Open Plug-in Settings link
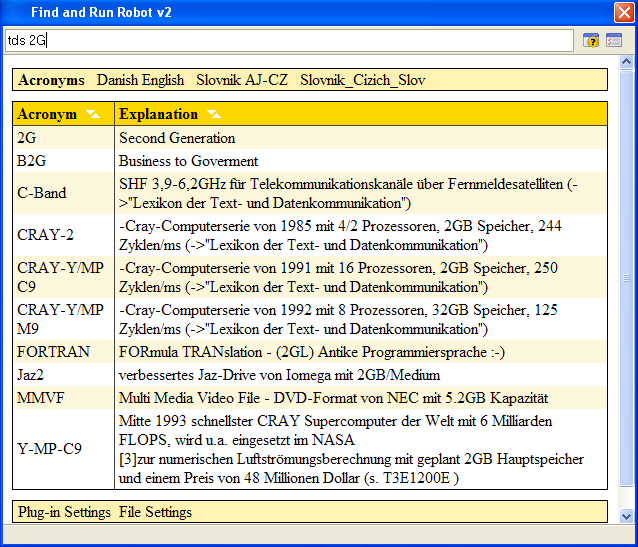The width and height of the screenshot is (638, 547). pyautogui.click(x=64, y=512)
